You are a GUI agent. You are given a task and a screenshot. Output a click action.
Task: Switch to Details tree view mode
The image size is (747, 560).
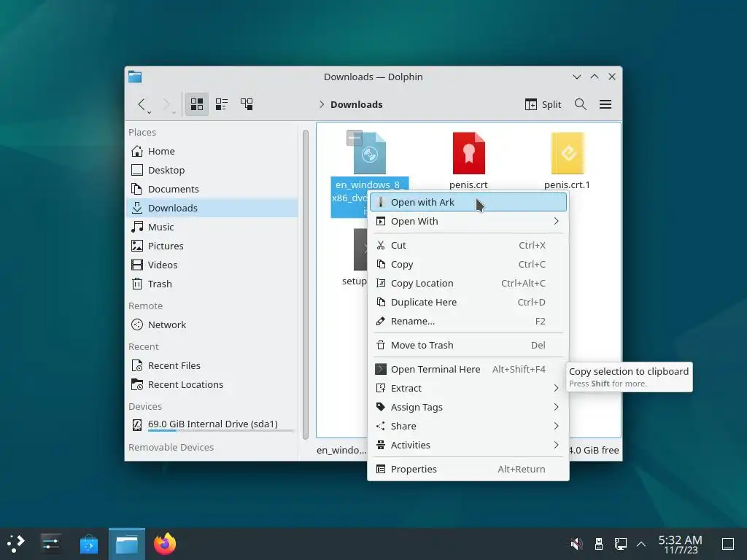247,104
